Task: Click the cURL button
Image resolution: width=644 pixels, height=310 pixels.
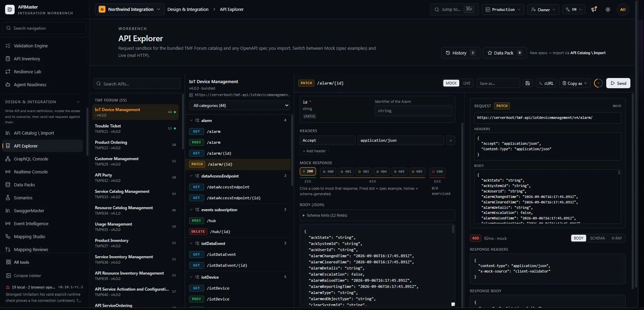Action: pos(546,83)
